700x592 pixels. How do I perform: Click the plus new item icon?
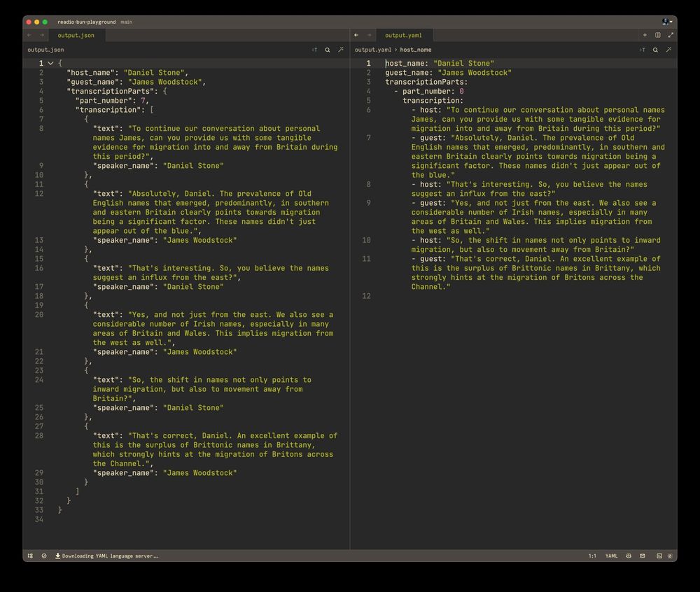click(645, 35)
